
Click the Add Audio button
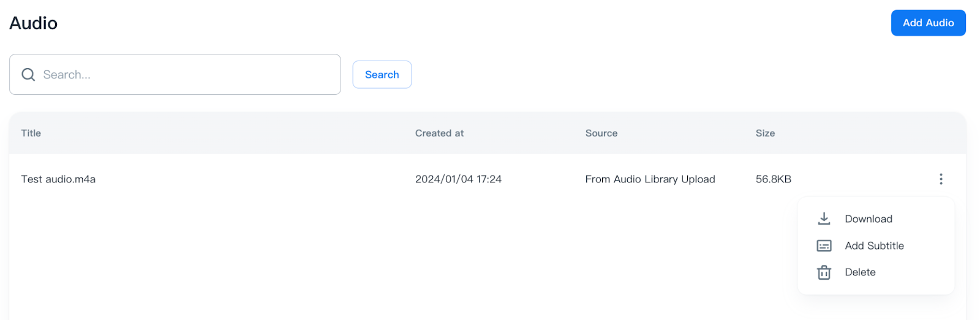(x=927, y=23)
